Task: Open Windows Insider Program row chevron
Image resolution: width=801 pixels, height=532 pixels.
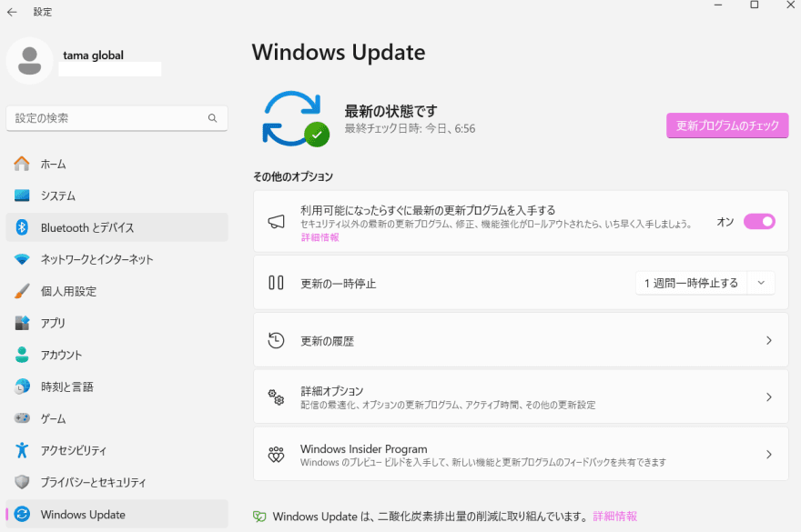Action: tap(769, 455)
